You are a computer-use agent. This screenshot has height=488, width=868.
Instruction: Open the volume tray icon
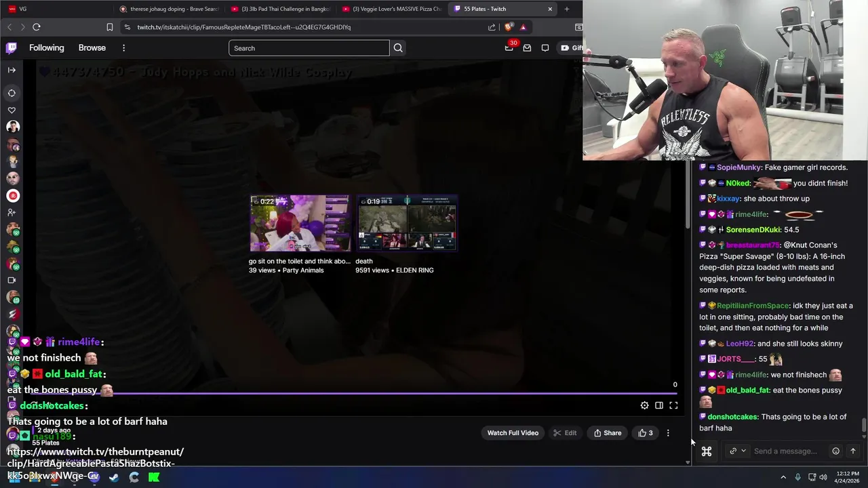click(823, 477)
